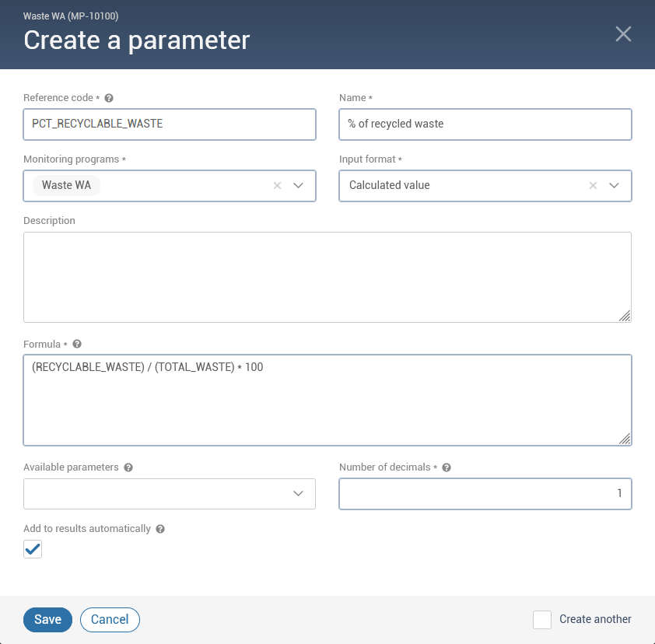Clear the Calculated value input format

pyautogui.click(x=593, y=186)
